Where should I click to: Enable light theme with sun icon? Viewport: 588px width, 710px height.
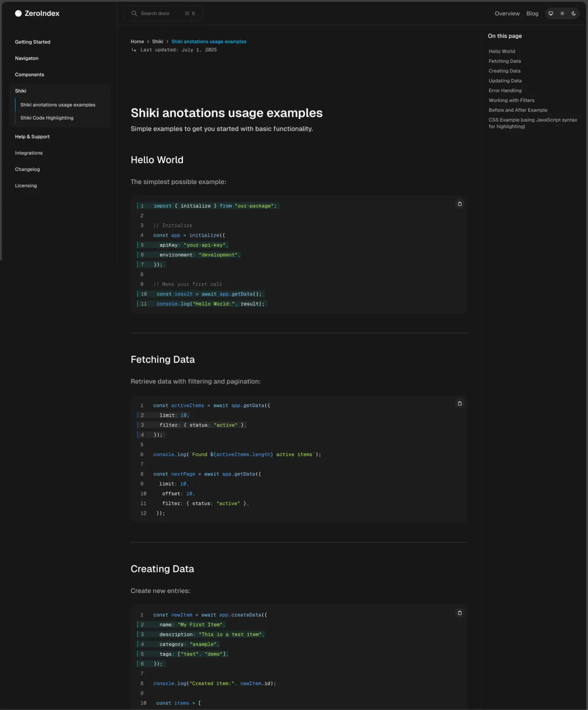pos(562,13)
